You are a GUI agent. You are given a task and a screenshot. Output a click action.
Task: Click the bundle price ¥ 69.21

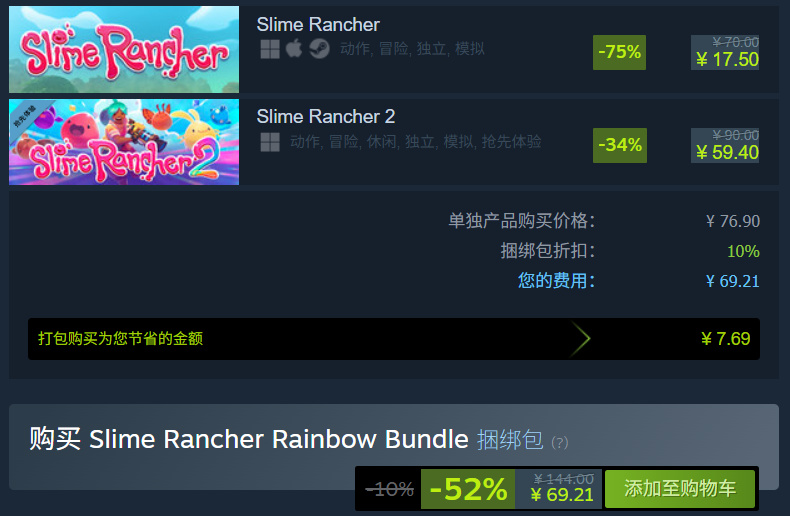click(562, 495)
